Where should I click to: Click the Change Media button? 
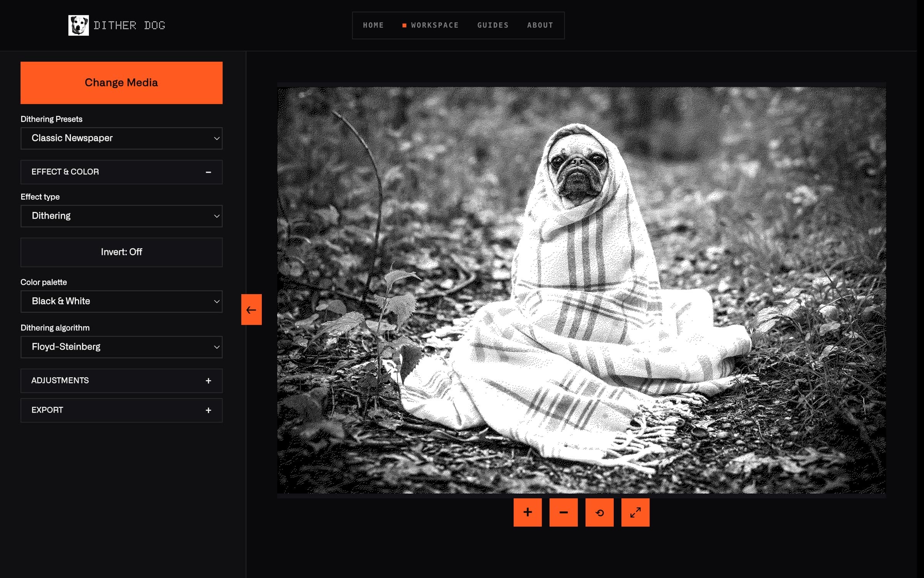[x=122, y=83]
